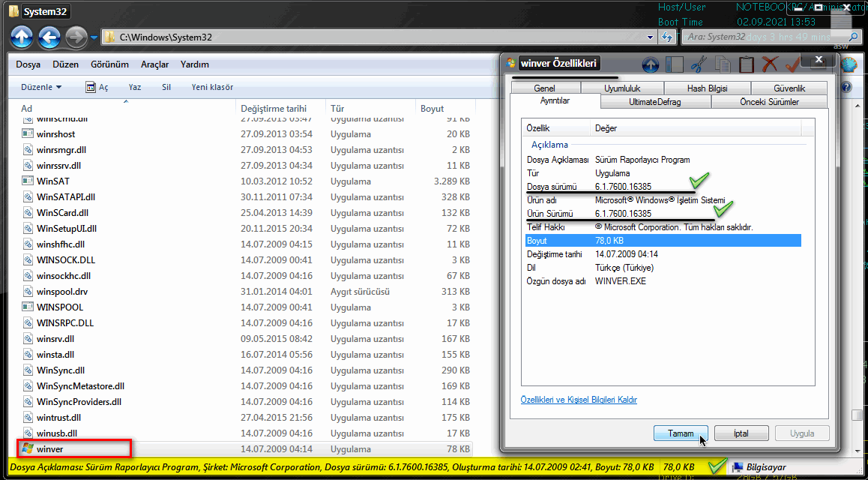Sort files by the Ad column

[x=125, y=109]
